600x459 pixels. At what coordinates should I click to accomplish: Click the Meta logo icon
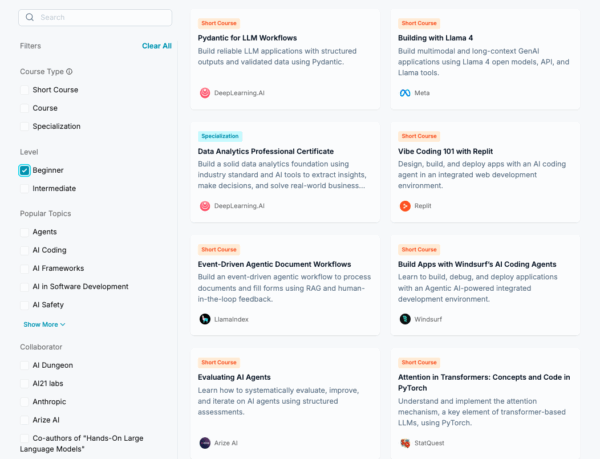click(405, 93)
